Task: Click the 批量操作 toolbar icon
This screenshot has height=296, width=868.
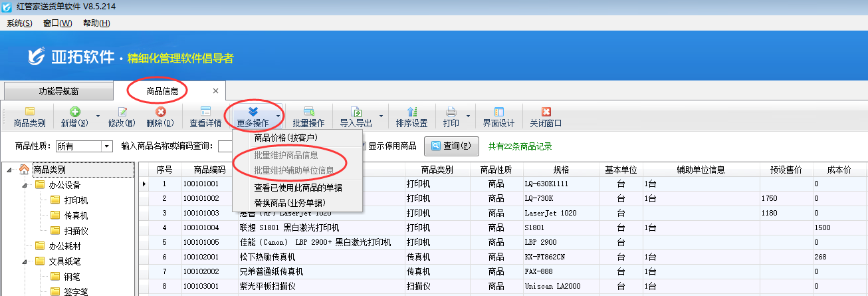Action: click(308, 116)
